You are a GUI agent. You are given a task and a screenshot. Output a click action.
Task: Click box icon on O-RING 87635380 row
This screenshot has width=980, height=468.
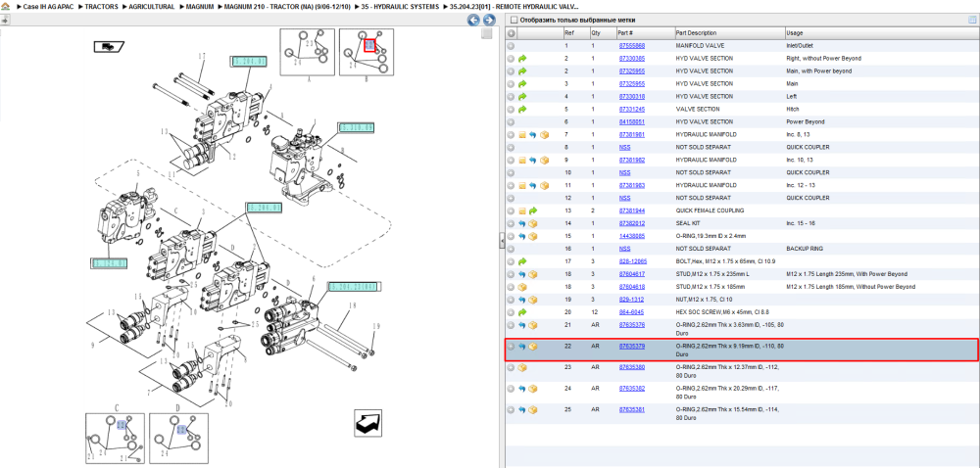(522, 367)
